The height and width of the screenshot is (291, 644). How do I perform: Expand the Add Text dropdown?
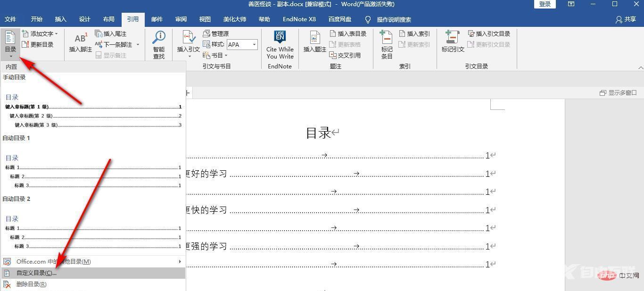56,33
